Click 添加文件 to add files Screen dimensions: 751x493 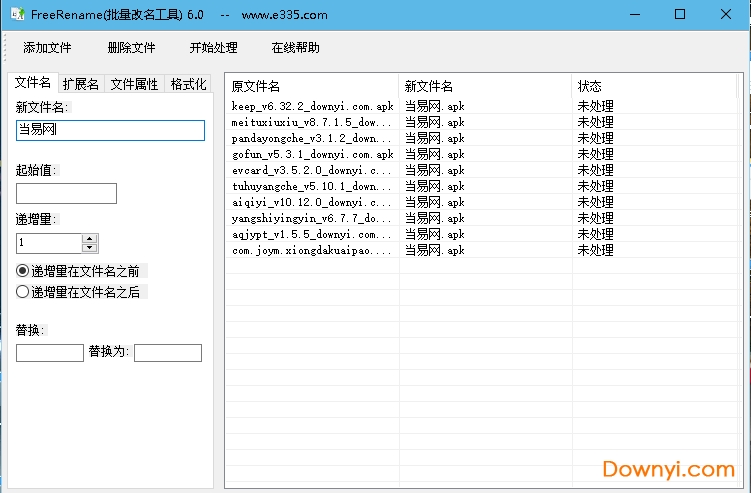(47, 47)
